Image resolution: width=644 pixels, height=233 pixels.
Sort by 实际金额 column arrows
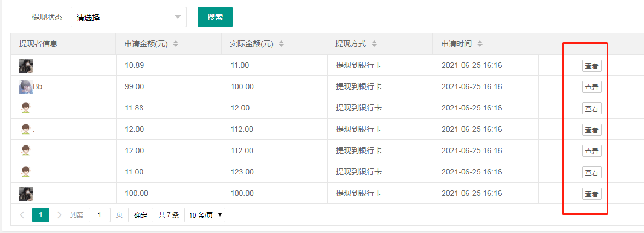tap(281, 44)
